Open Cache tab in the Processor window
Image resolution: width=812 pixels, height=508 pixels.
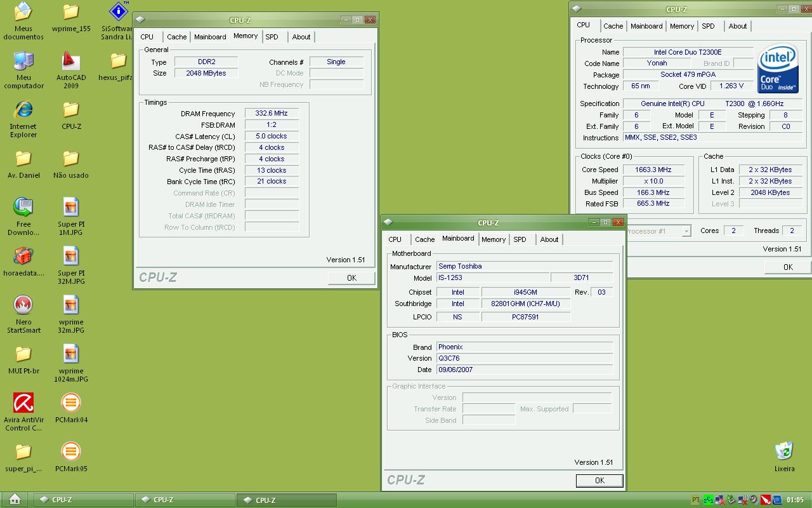pos(613,26)
